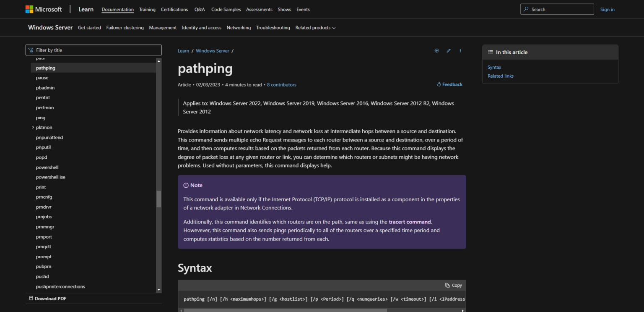Screen dimensions: 644x312
Task: Click the edit pencil icon to edit article
Action: point(448,50)
